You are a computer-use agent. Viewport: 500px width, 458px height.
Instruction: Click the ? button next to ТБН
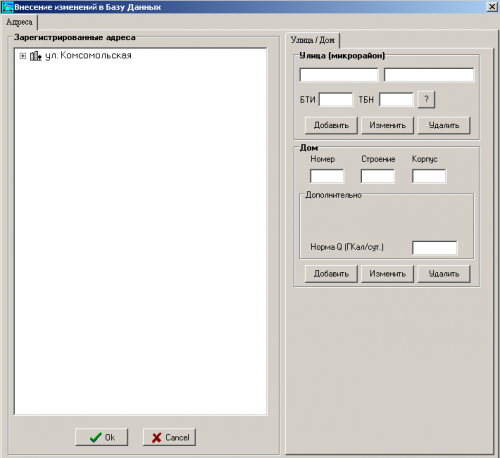pyautogui.click(x=426, y=99)
